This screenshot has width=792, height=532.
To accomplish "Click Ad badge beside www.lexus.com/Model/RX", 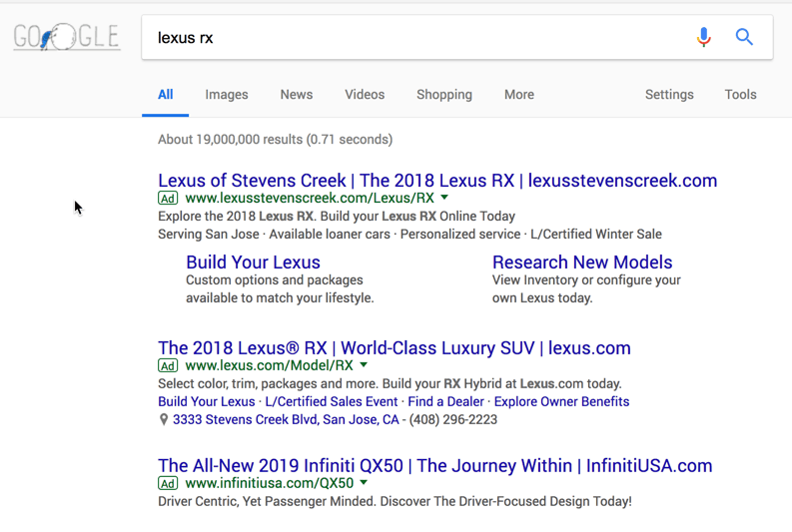I will click(x=168, y=365).
